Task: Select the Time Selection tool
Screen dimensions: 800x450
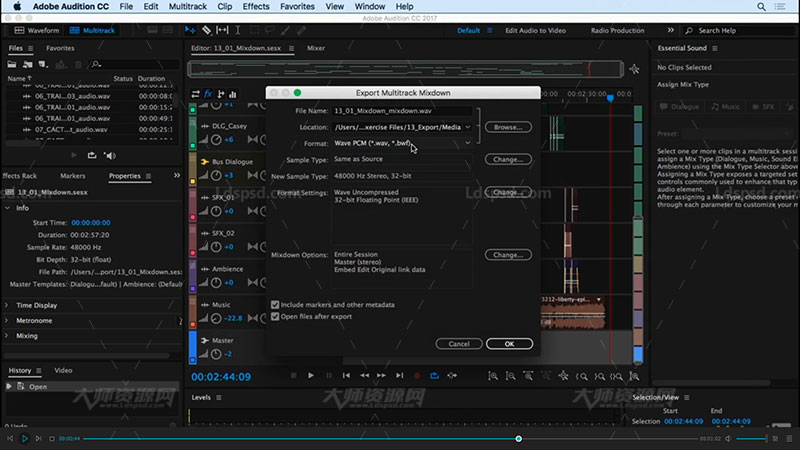Action: click(238, 31)
